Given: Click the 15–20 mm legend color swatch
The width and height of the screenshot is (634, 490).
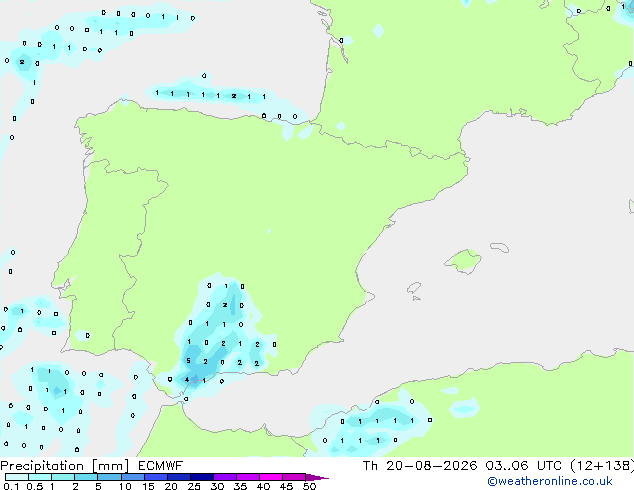Looking at the screenshot, I should coord(155,477).
